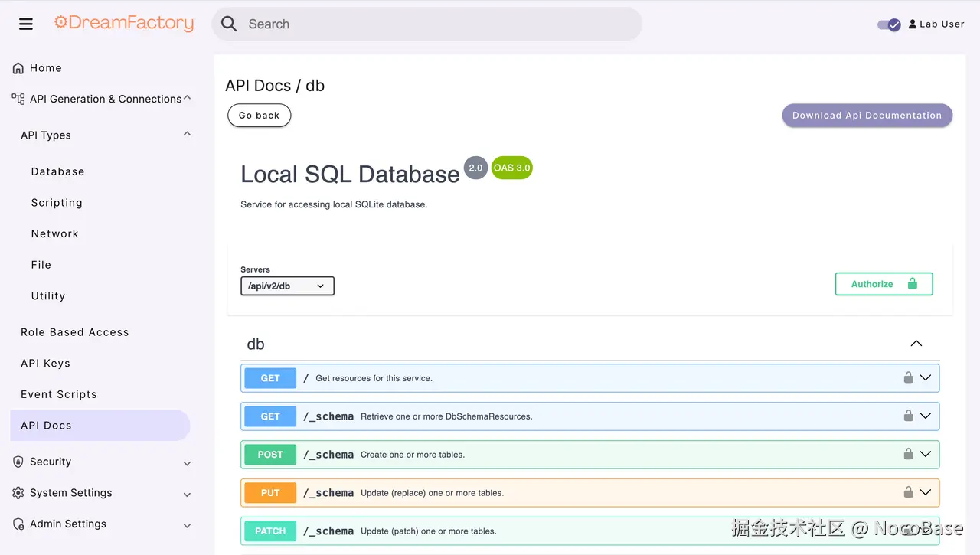
Task: Click 'Get resources for this service.' text
Action: [374, 378]
